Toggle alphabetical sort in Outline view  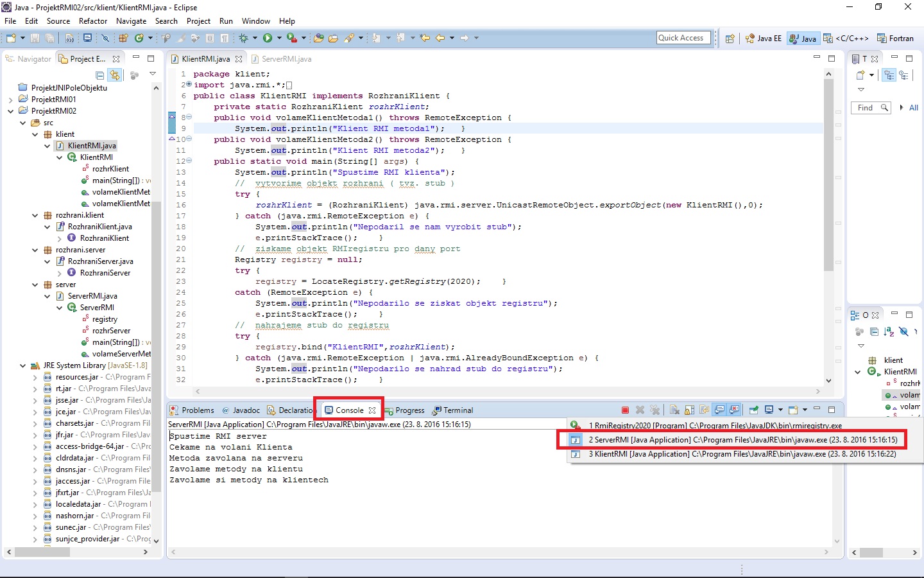(889, 331)
